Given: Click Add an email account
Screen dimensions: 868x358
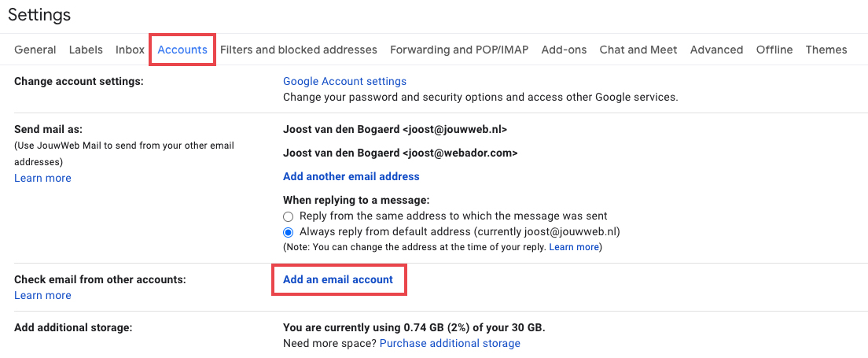Looking at the screenshot, I should coord(338,279).
